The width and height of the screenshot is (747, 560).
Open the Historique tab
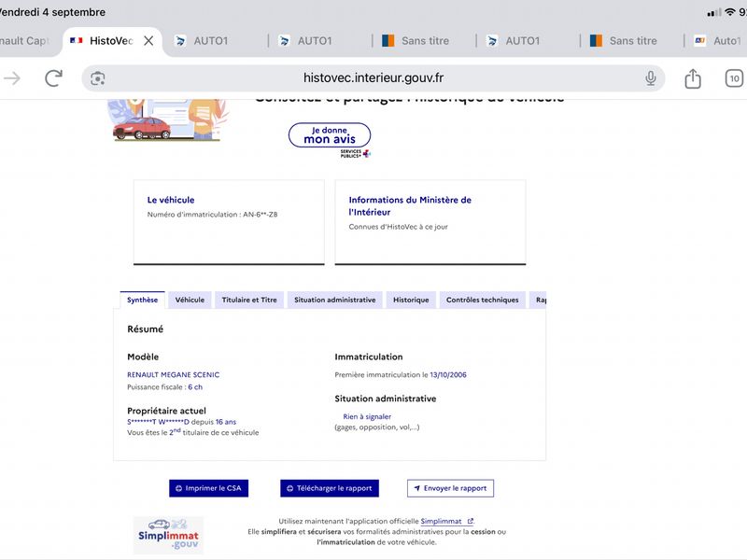[x=411, y=300]
